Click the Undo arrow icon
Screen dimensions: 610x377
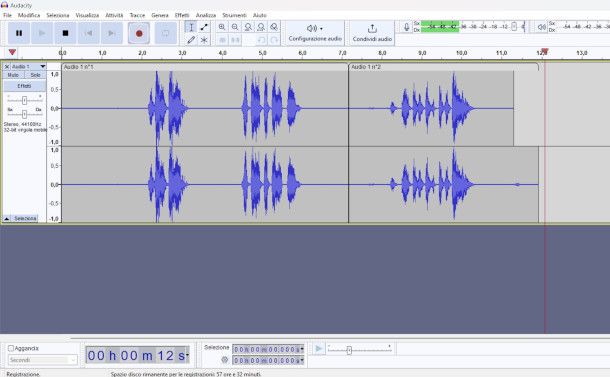[x=261, y=40]
